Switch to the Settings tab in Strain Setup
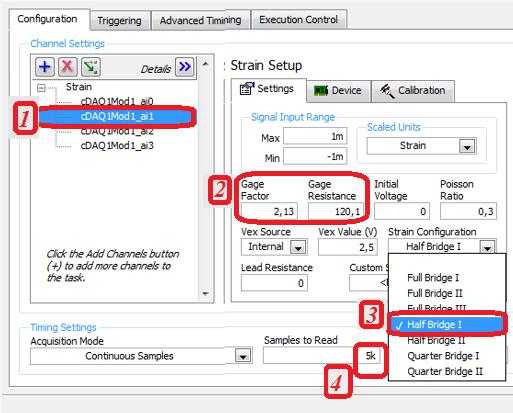Image resolution: width=513 pixels, height=413 pixels. (268, 89)
